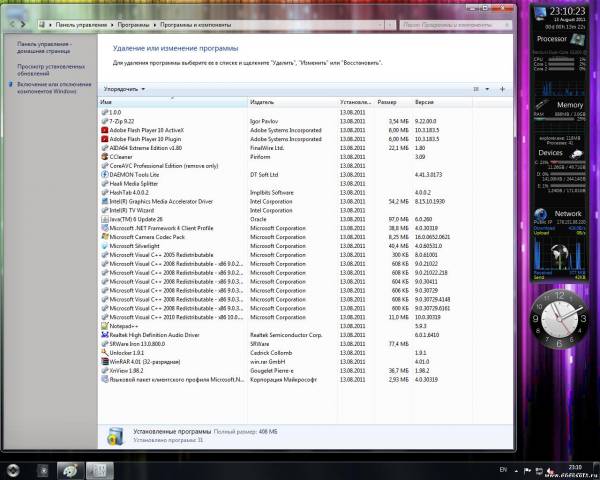
Task: Click the paint palette taskbar icon
Action: click(70, 470)
